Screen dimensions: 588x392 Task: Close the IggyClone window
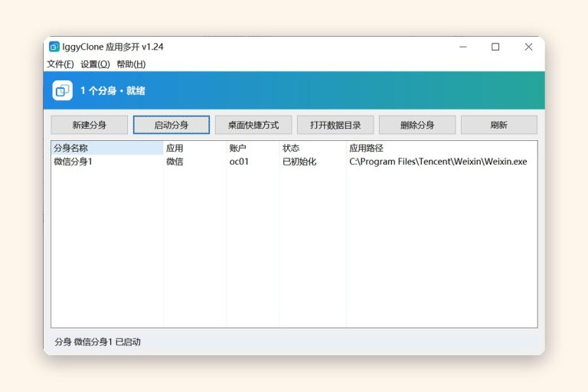pyautogui.click(x=528, y=47)
